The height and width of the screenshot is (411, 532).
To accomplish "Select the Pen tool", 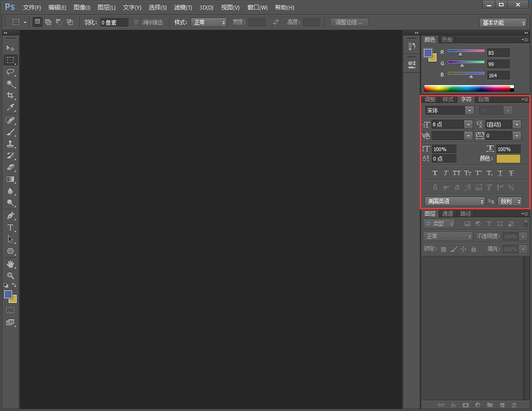I will pos(10,216).
